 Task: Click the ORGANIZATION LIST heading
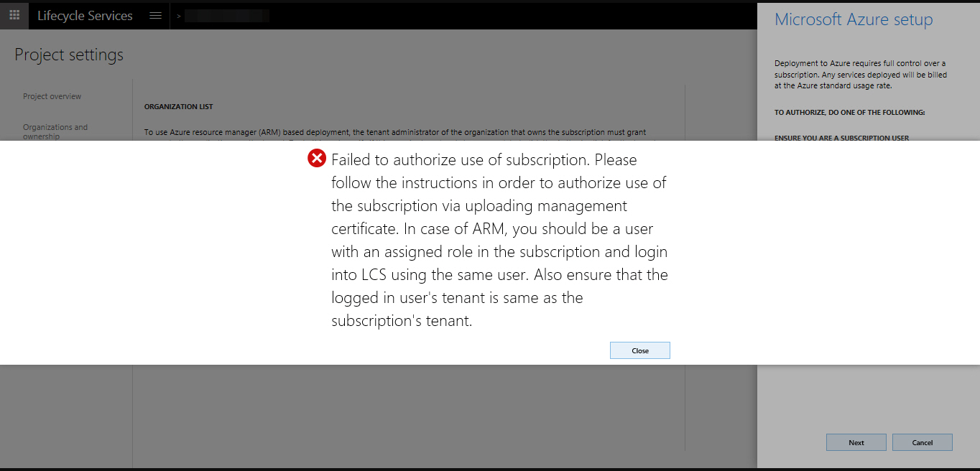178,106
